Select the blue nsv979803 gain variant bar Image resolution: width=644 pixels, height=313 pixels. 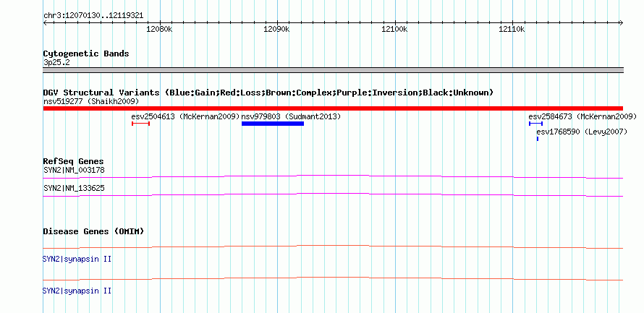pyautogui.click(x=273, y=124)
